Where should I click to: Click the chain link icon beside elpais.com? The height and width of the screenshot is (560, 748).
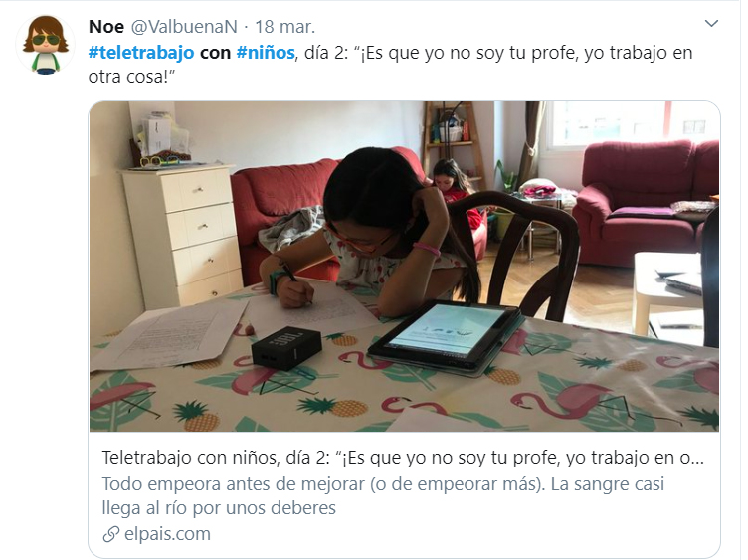click(110, 534)
